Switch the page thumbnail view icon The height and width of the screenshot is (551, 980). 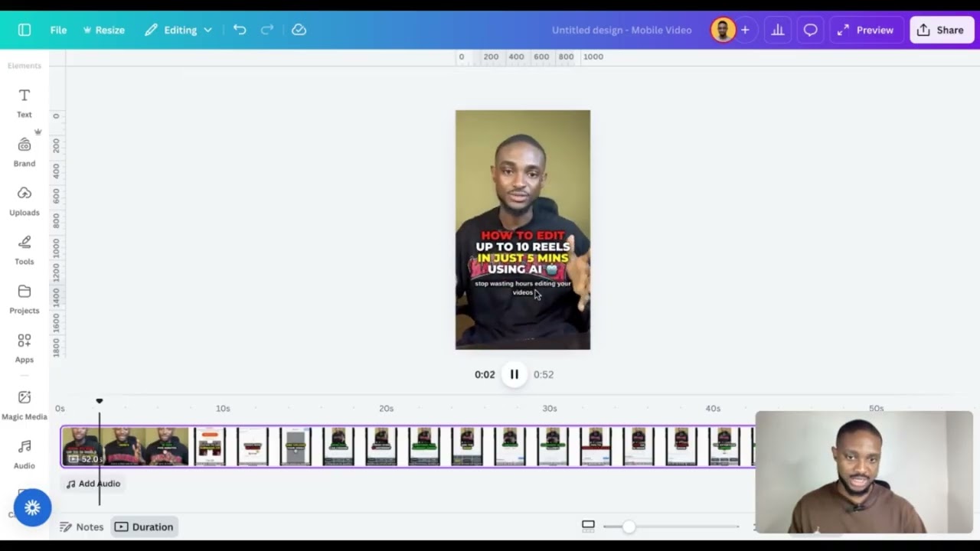588,526
